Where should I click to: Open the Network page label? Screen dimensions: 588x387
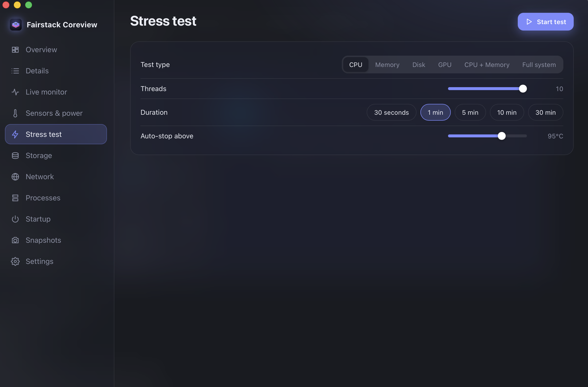[40, 177]
